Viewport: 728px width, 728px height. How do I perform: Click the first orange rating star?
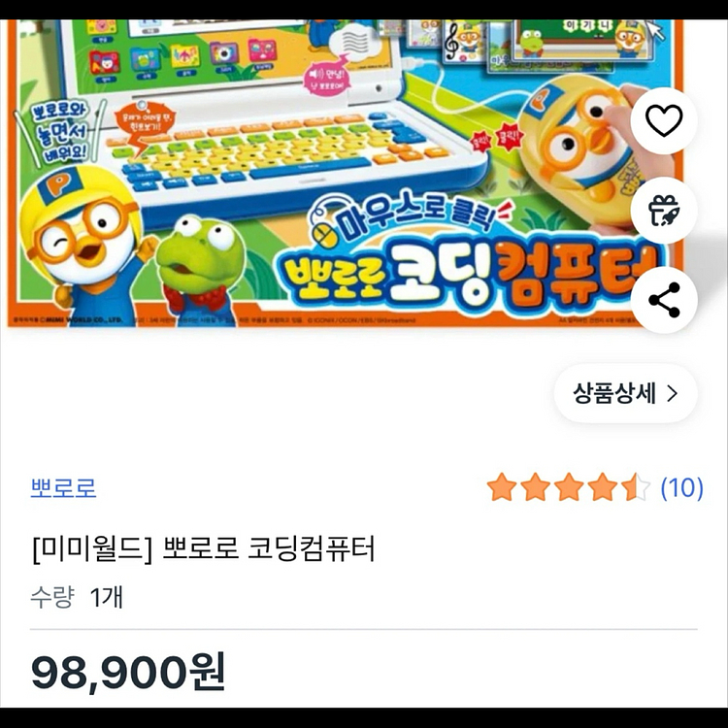click(x=502, y=487)
